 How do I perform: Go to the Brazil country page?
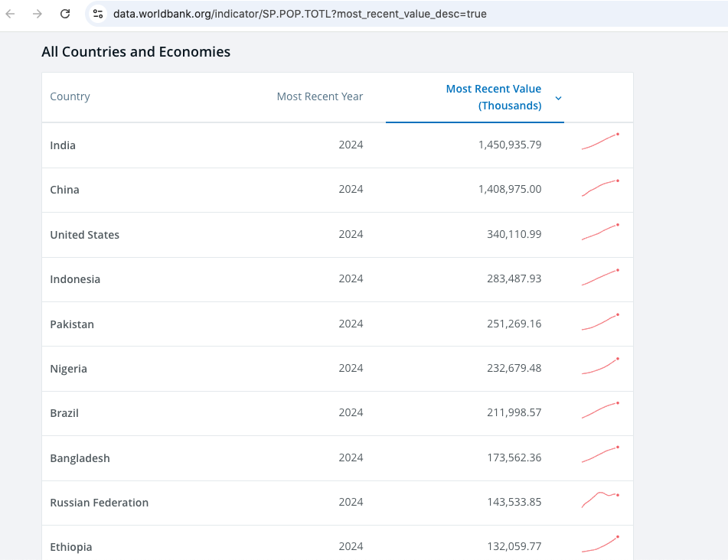pos(64,413)
